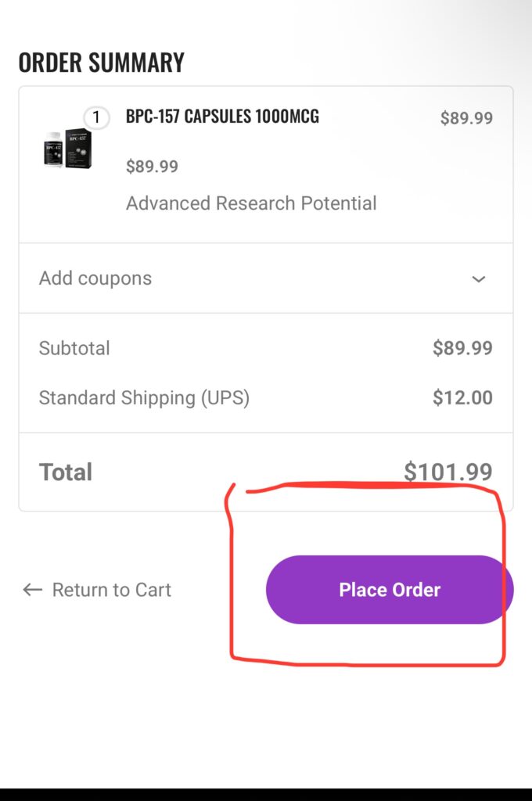
Task: Click the Standard Shipping (UPS) label
Action: point(144,397)
